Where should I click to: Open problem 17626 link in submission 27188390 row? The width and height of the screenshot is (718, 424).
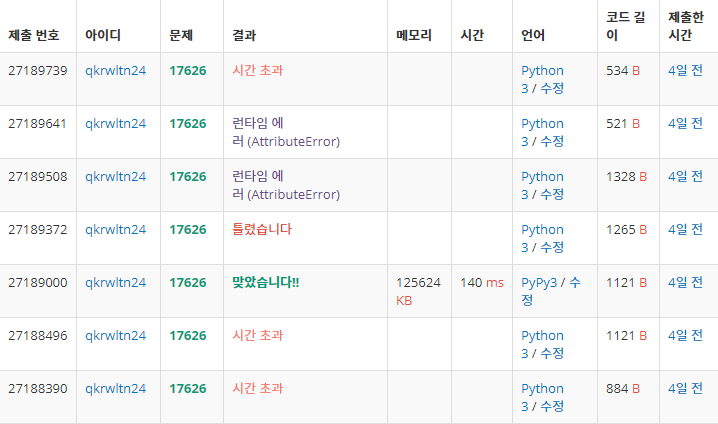[188, 389]
